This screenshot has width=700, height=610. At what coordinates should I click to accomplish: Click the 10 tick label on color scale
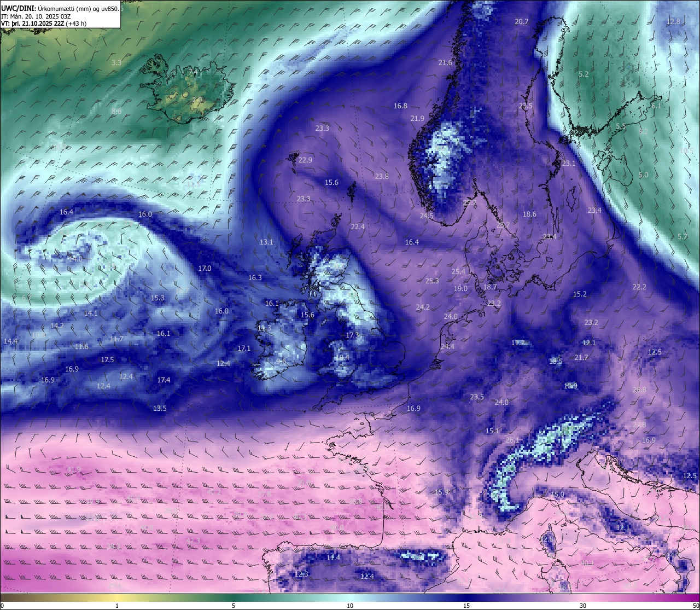click(350, 606)
